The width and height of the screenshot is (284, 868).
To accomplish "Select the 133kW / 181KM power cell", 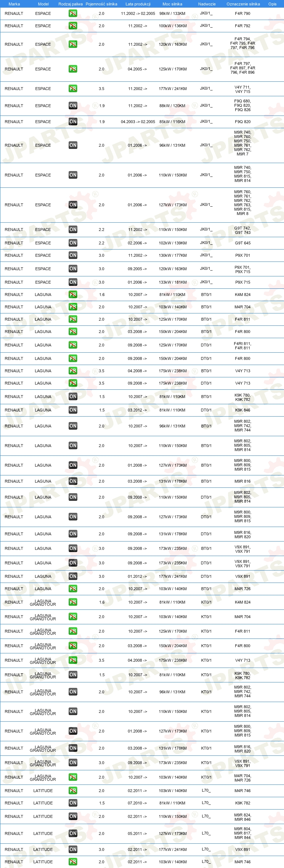I will pos(173,282).
